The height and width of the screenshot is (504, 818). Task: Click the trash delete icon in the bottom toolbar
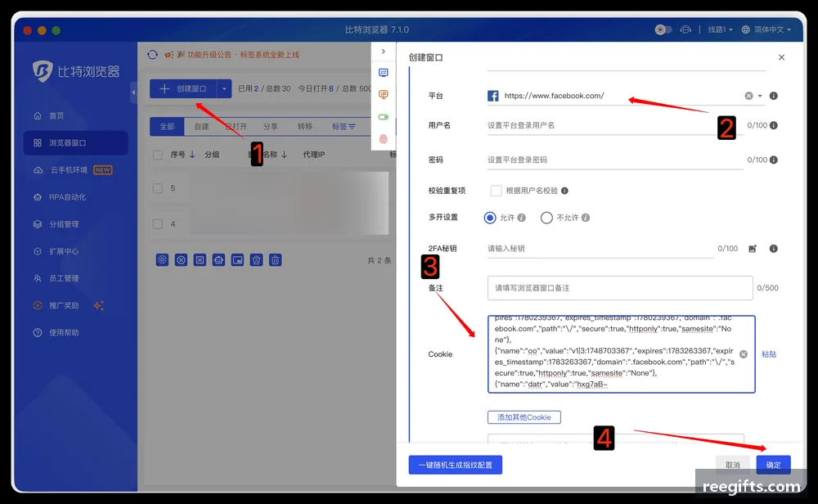click(276, 260)
